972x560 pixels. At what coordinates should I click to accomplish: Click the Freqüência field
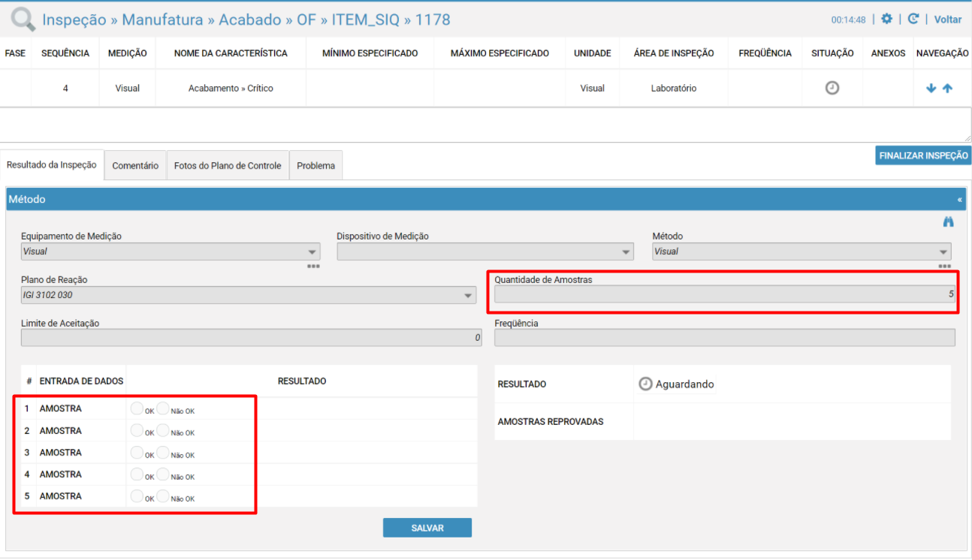coord(725,338)
